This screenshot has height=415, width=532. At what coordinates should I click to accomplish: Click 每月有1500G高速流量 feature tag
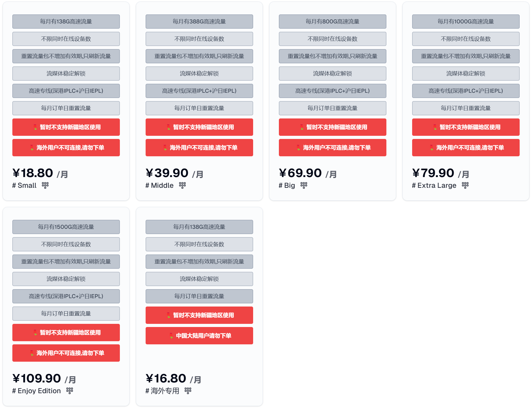click(x=66, y=227)
